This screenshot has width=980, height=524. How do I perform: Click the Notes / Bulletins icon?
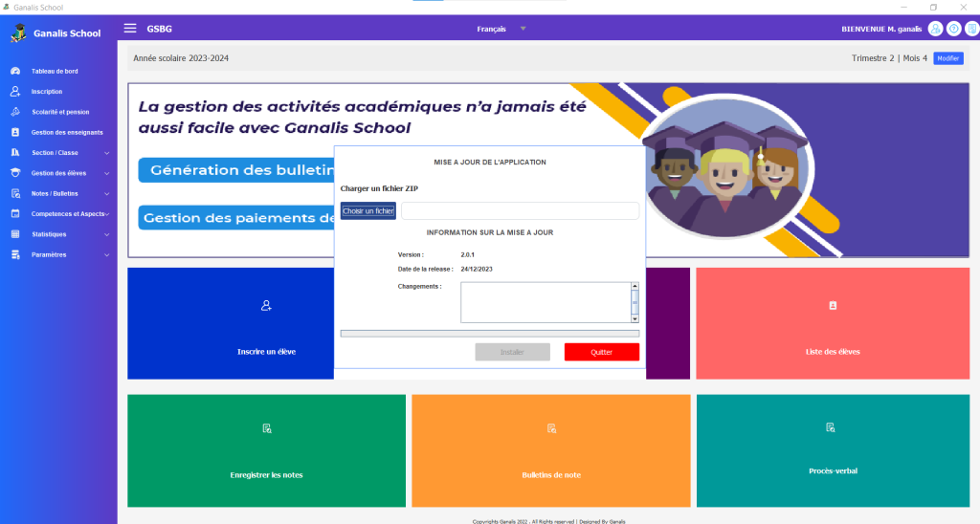[15, 193]
